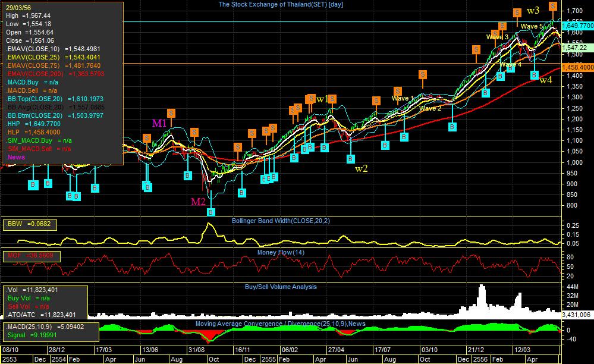594x364 pixels.
Task: Click the Wave 2 label
Action: (430, 108)
